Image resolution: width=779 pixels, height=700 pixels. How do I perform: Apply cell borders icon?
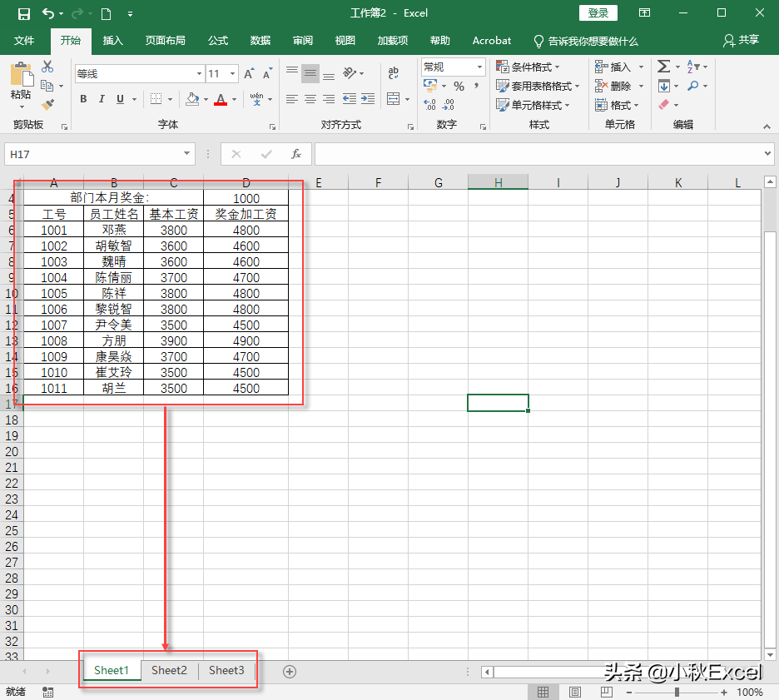pos(156,99)
